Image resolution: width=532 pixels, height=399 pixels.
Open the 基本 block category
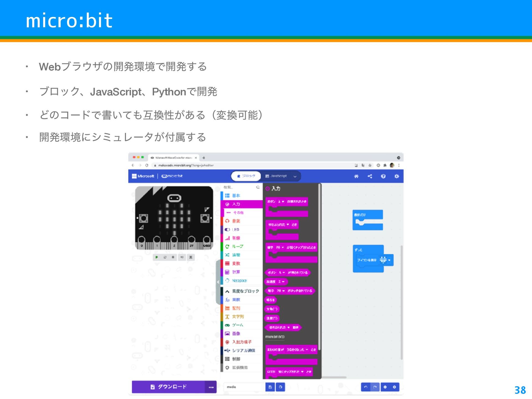242,196
